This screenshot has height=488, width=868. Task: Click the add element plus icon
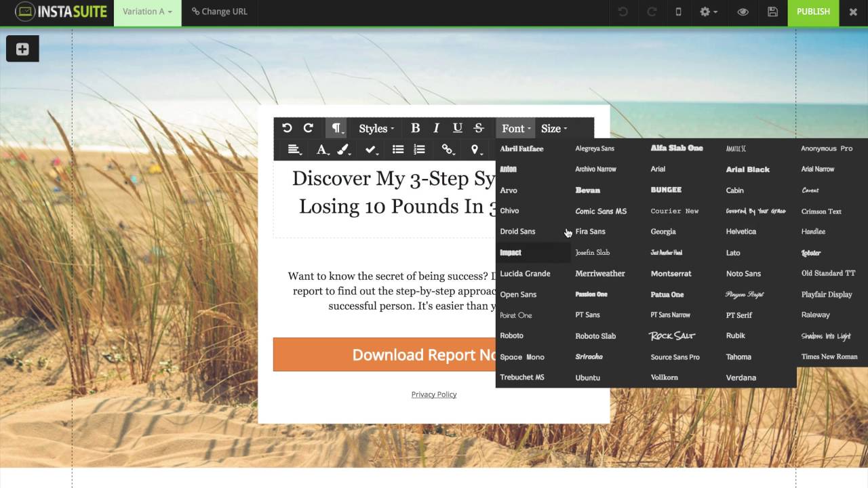coord(22,49)
